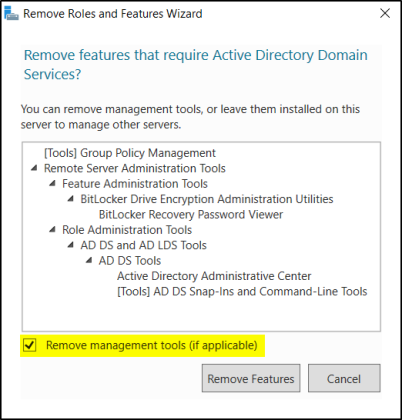Select Active Directory Administrative Center item

(214, 276)
